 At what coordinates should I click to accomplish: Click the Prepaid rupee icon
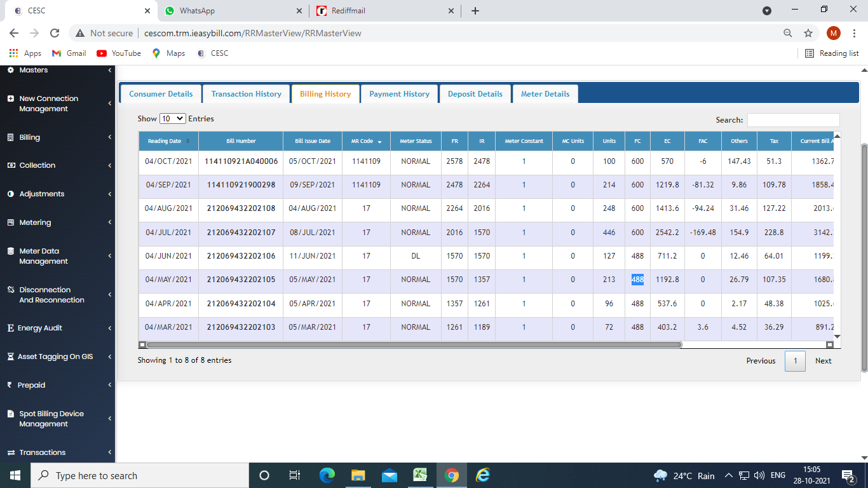point(10,385)
